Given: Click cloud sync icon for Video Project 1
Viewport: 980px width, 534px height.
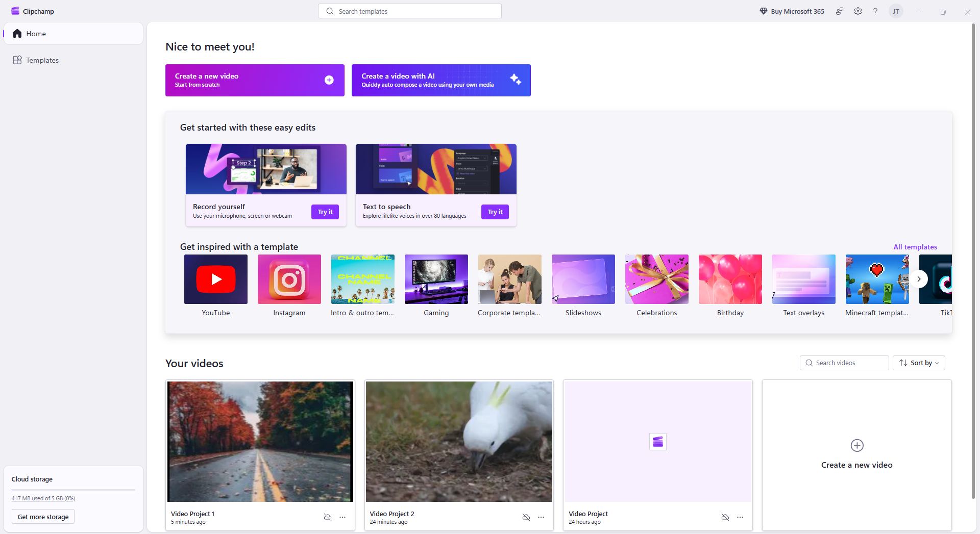Looking at the screenshot, I should coord(328,517).
